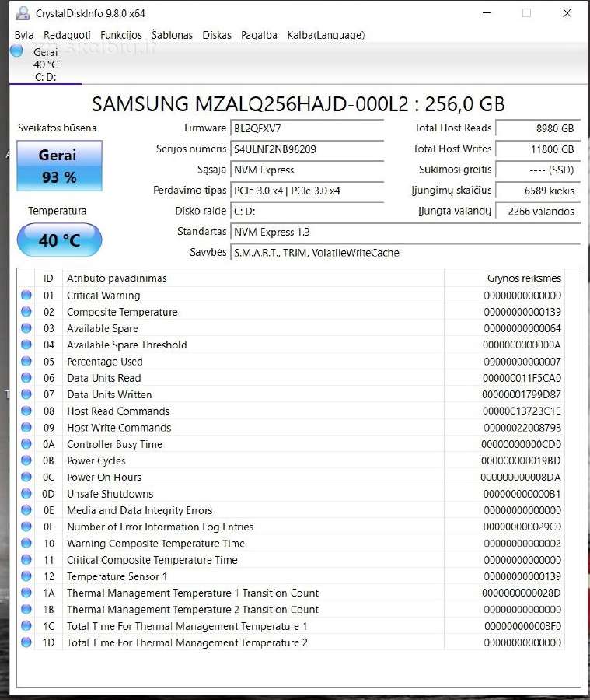Screen dimensions: 590x700
Task: Click the Įjungta valandų value 2266 valandos
Action: click(538, 211)
